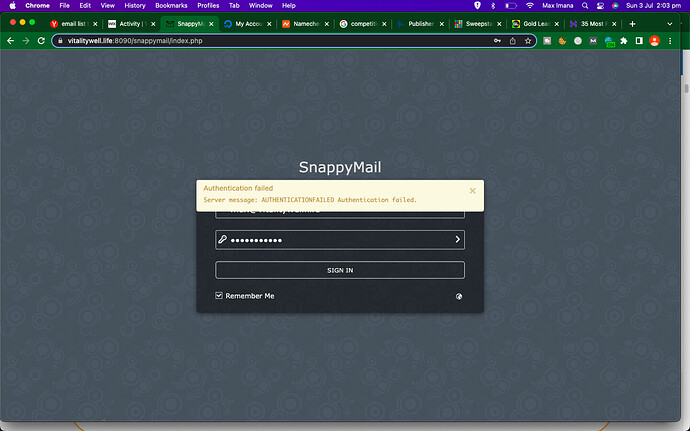Toggle the Chrome side panel icon
The width and height of the screenshot is (690, 431).
(639, 41)
